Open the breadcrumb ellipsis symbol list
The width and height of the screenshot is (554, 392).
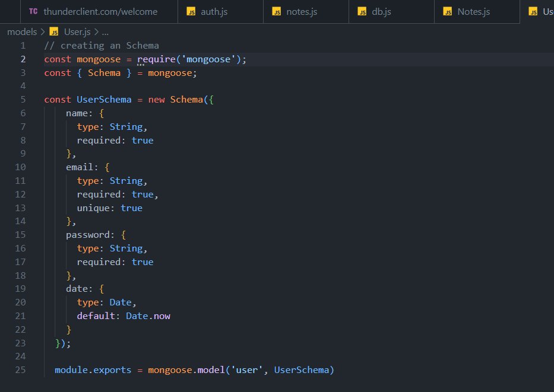[105, 33]
